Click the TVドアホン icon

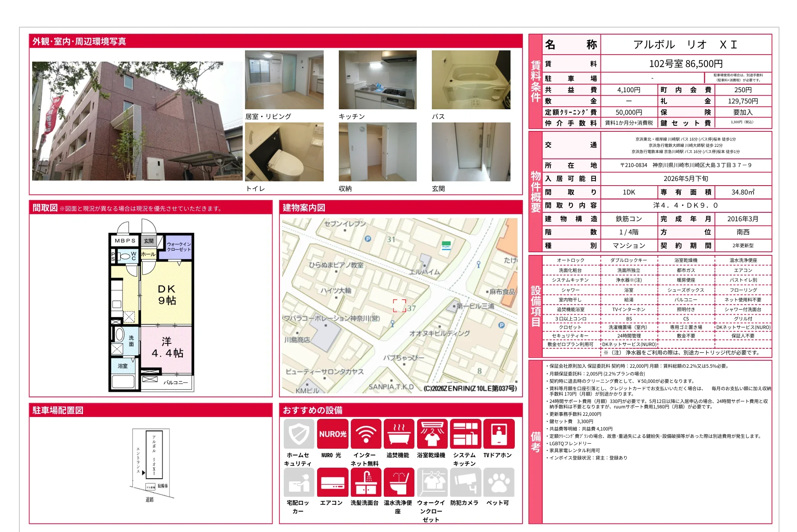click(x=499, y=434)
